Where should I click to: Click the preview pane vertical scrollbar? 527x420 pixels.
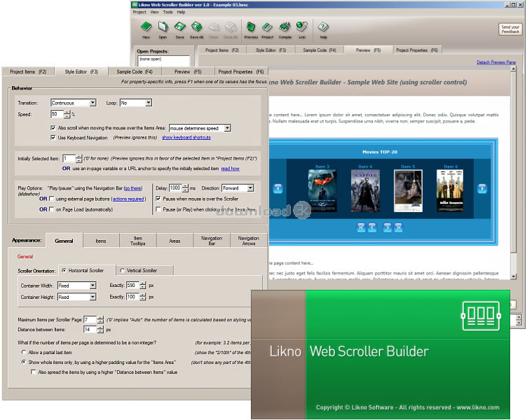[x=513, y=173]
